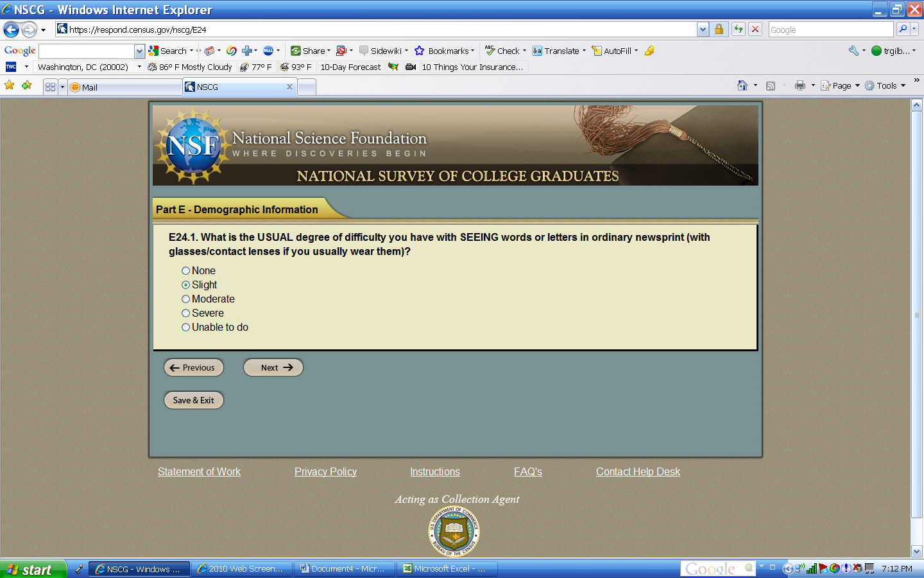Click the browser Back arrow button
Viewport: 924px width, 578px height.
pyautogui.click(x=11, y=30)
